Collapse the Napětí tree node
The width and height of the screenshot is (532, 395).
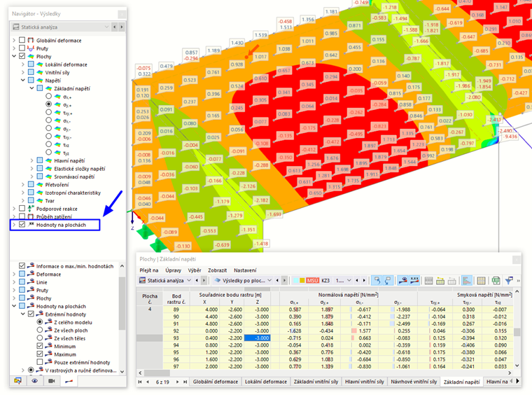22,80
